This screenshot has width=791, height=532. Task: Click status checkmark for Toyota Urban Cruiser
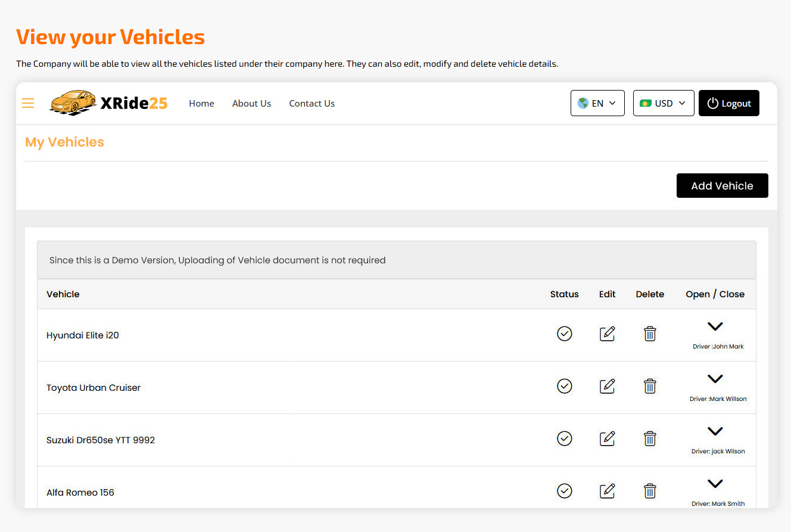pyautogui.click(x=565, y=386)
